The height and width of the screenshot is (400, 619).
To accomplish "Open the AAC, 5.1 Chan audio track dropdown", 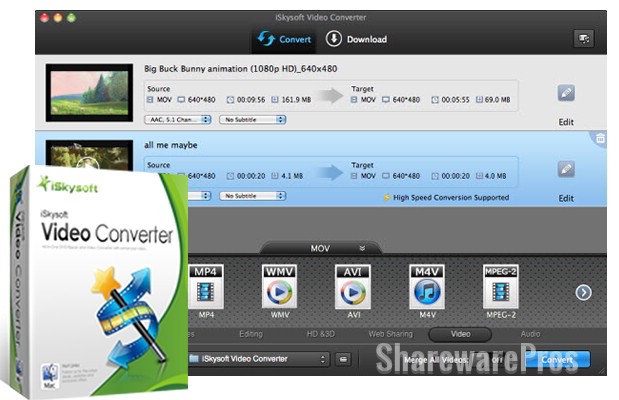I will tap(178, 119).
